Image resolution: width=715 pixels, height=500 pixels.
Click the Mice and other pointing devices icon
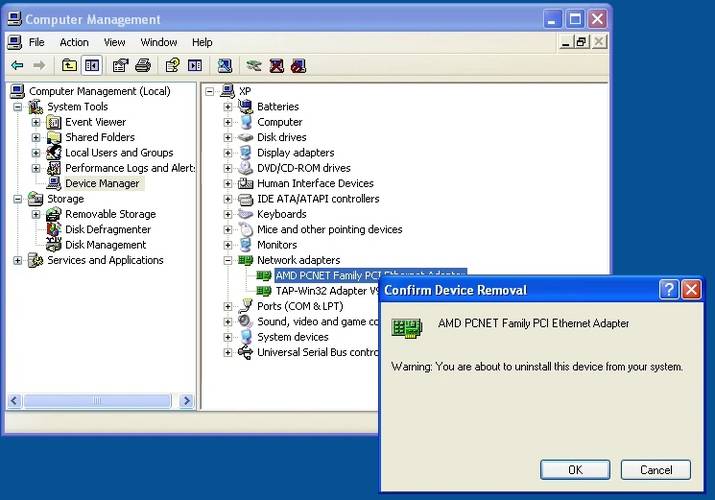(245, 229)
